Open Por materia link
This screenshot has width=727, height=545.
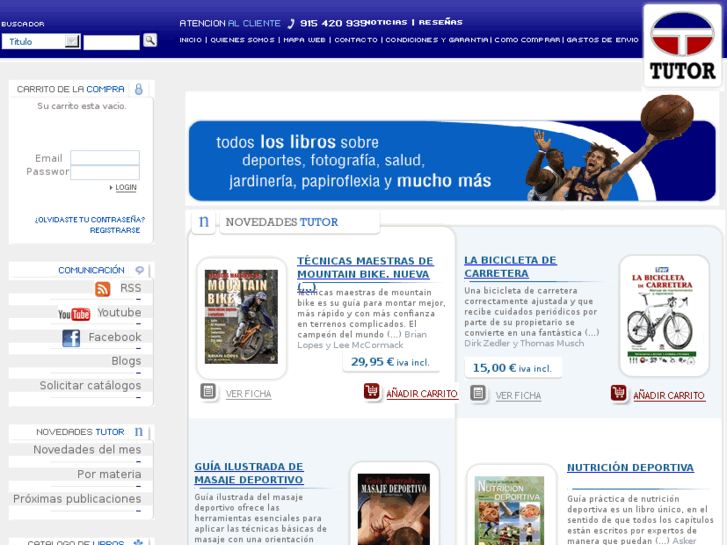109,474
